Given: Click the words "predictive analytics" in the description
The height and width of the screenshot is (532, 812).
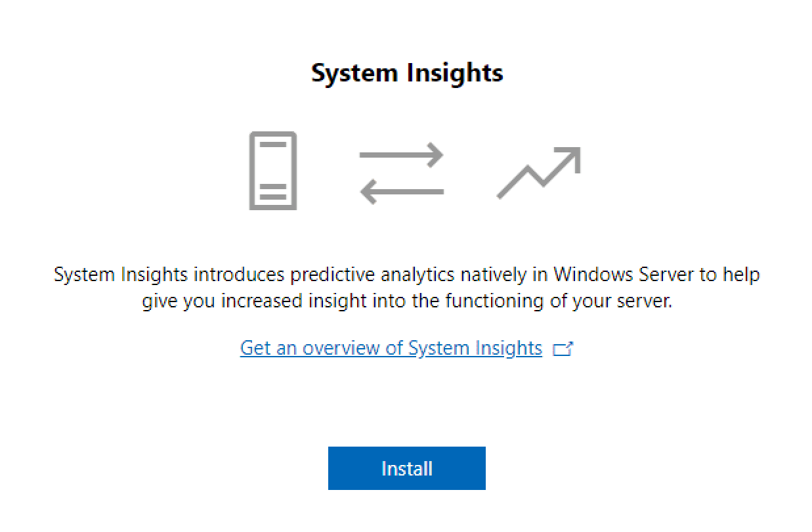Looking at the screenshot, I should tap(375, 274).
